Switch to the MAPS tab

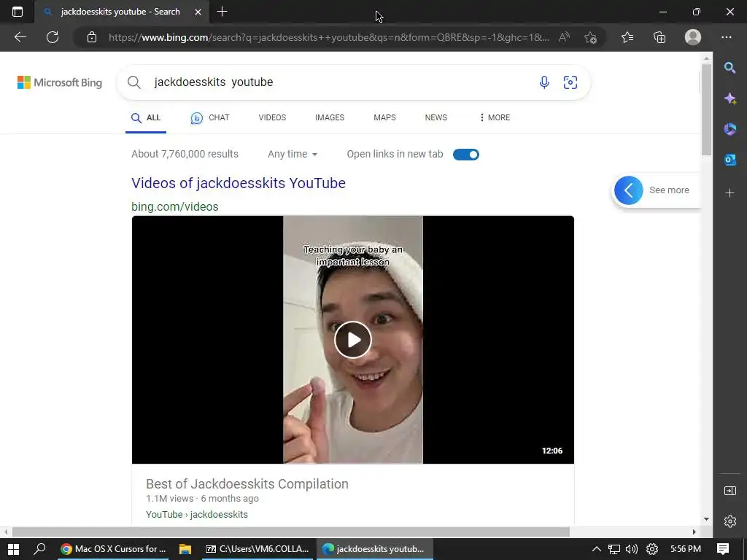[x=384, y=117]
